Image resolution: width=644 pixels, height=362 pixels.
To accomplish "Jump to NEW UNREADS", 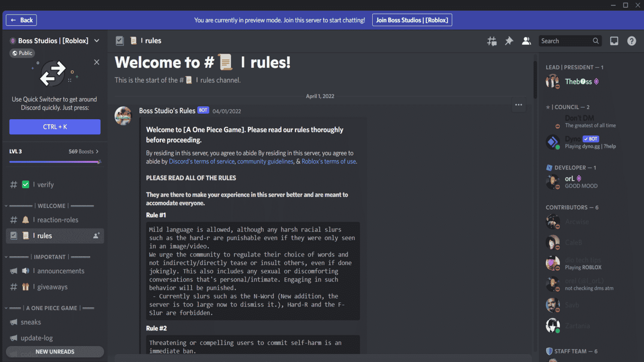I will coord(55,352).
